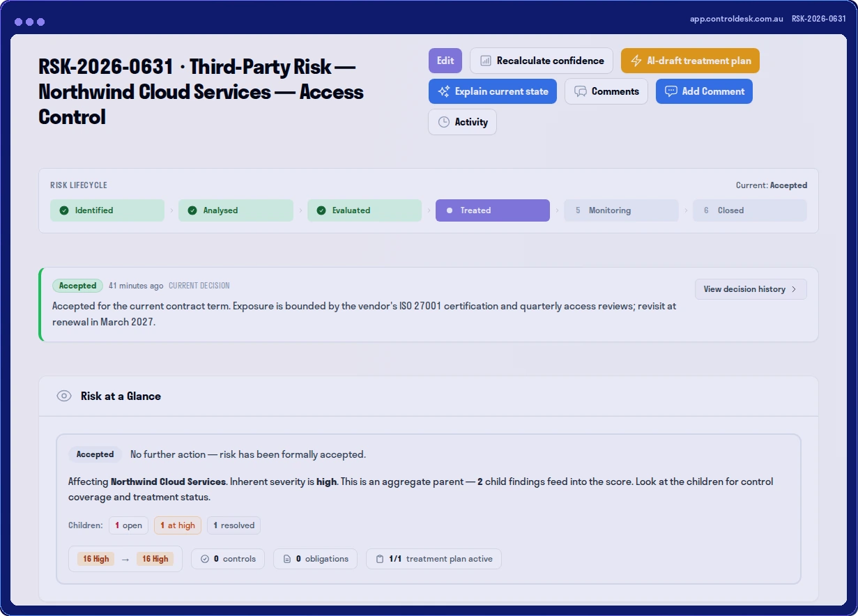This screenshot has height=616, width=858.
Task: Click the green Accepted badge in current decision
Action: tap(77, 286)
